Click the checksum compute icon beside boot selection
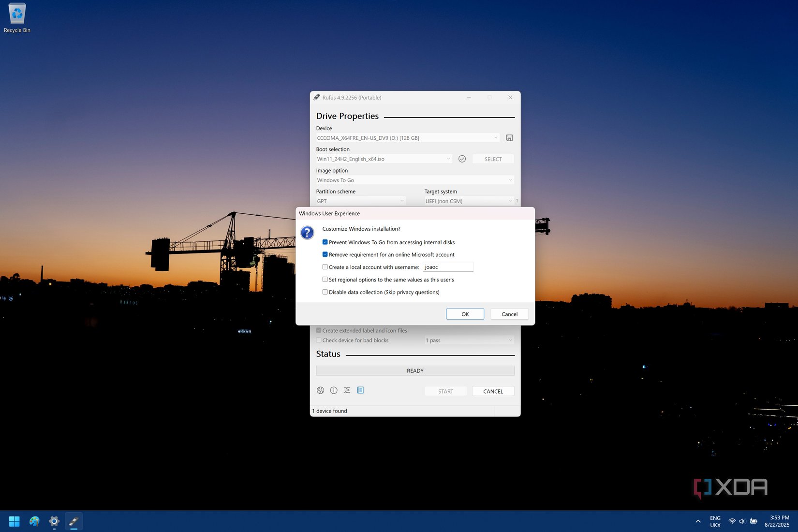The image size is (798, 532). coord(462,159)
